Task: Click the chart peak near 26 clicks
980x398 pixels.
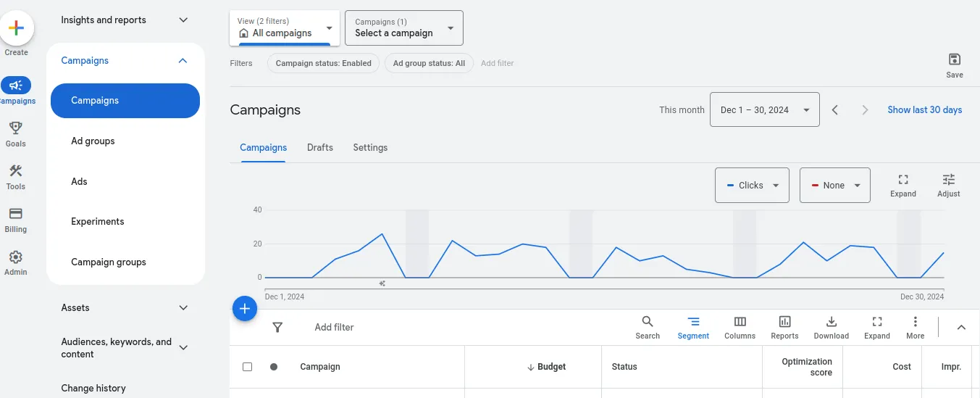Action: click(x=382, y=234)
